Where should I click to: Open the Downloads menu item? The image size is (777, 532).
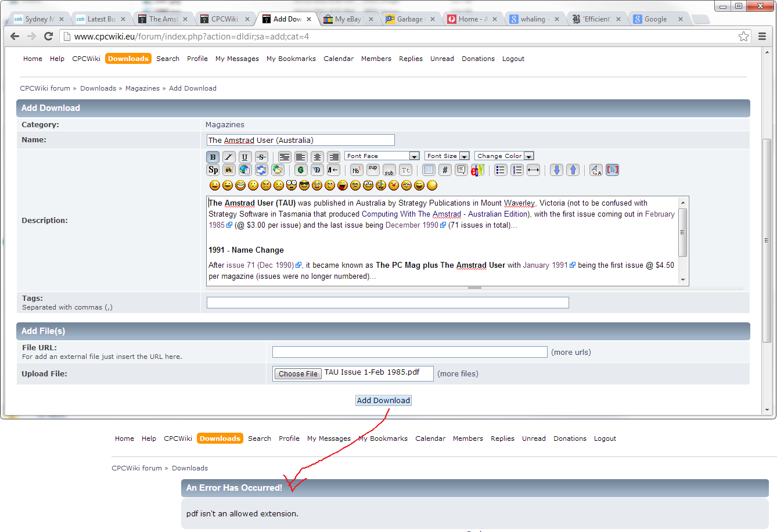coord(128,59)
